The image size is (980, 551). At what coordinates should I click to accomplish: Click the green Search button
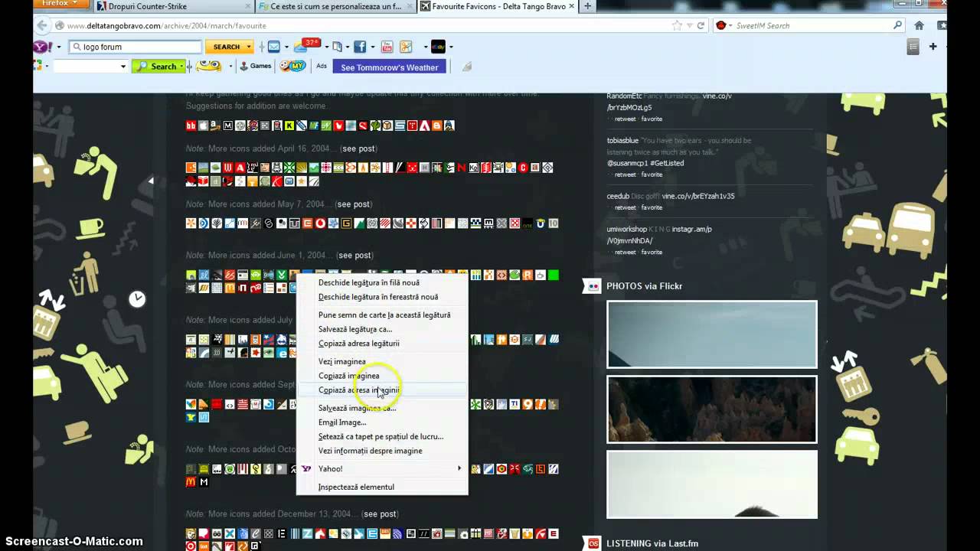(158, 67)
